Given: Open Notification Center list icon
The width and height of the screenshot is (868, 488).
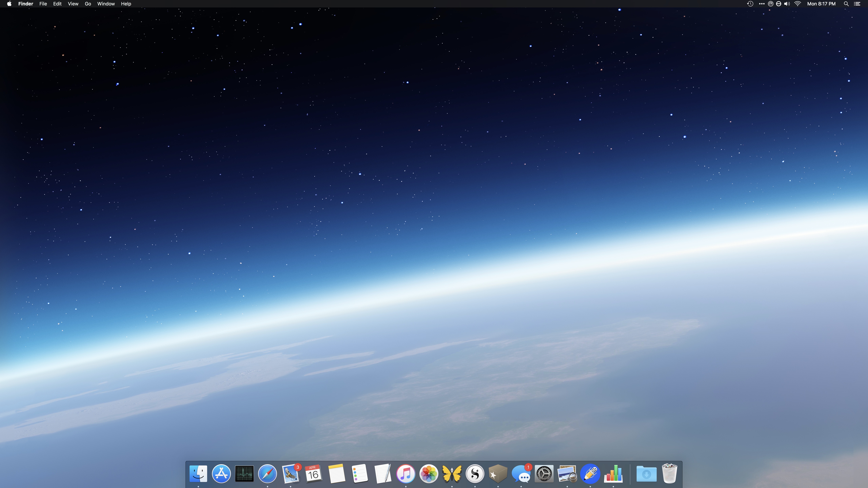Looking at the screenshot, I should (857, 4).
